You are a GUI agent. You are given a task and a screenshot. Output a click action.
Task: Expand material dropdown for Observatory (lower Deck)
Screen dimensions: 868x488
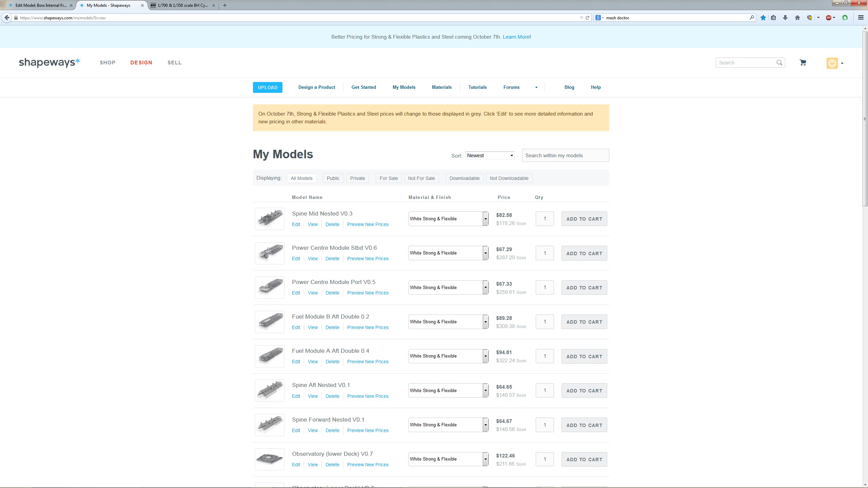[486, 459]
